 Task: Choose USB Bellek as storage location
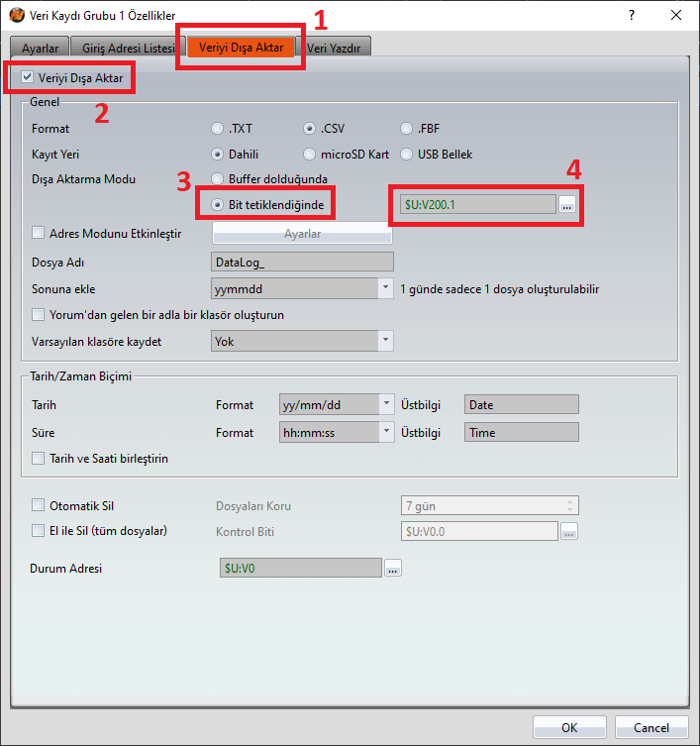(406, 155)
